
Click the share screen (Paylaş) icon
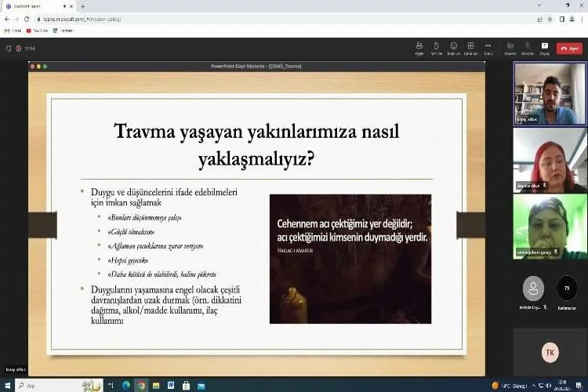coord(543,47)
